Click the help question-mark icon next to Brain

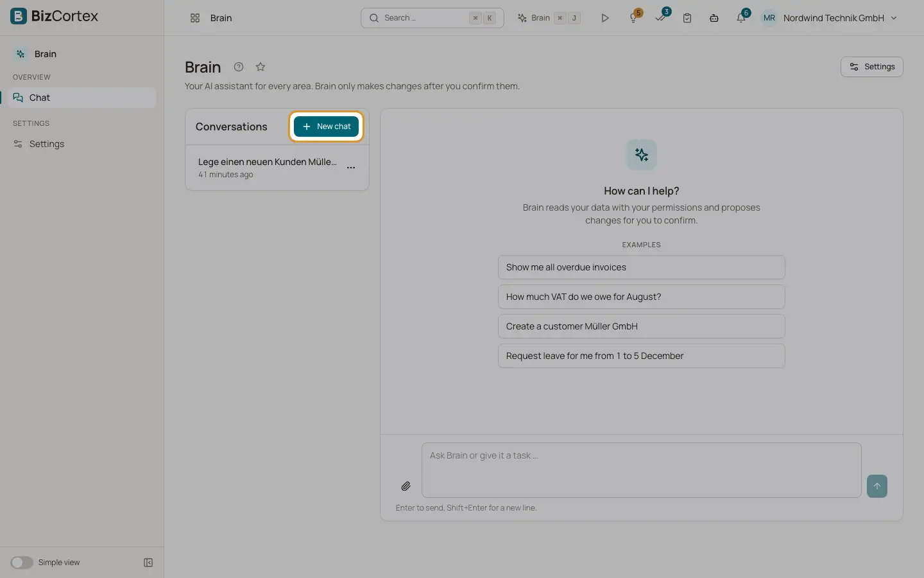click(239, 67)
